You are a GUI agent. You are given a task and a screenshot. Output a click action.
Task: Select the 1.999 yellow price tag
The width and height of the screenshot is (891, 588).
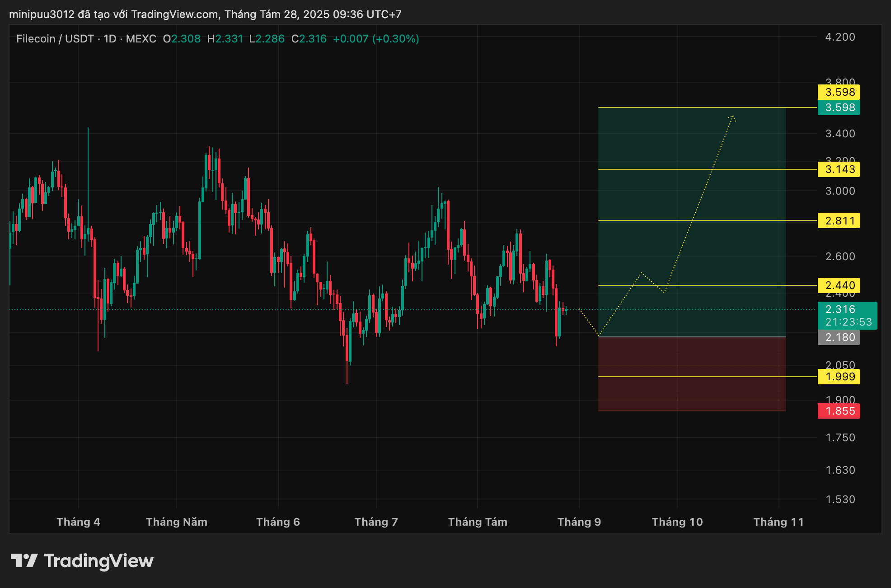tap(839, 377)
